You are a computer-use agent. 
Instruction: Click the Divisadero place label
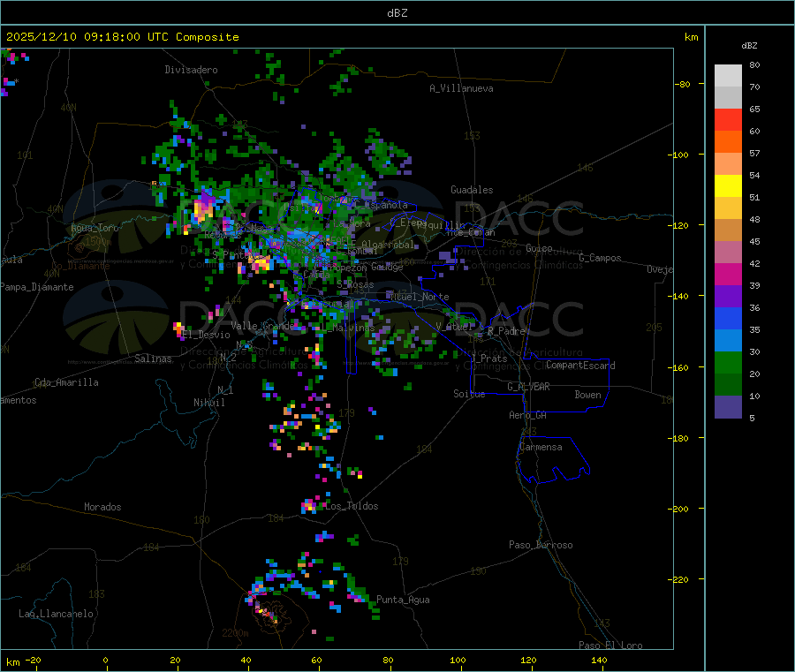coord(191,70)
